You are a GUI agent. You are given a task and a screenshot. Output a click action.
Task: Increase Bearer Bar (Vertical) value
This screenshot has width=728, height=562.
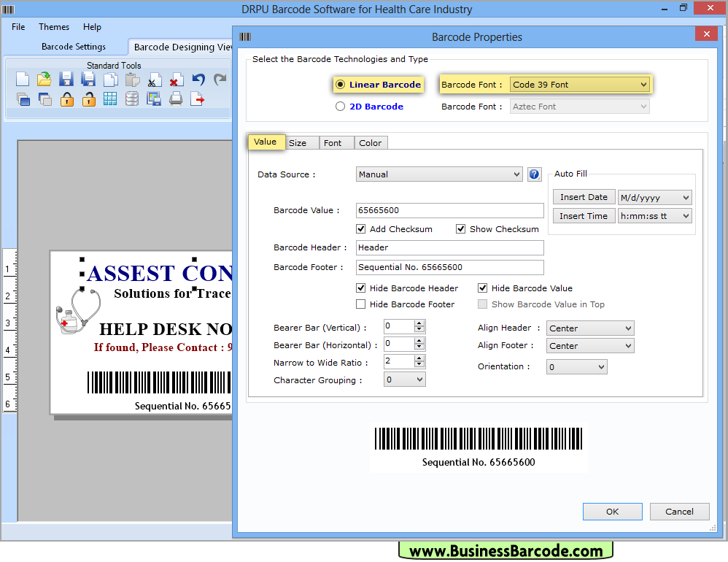(x=419, y=324)
